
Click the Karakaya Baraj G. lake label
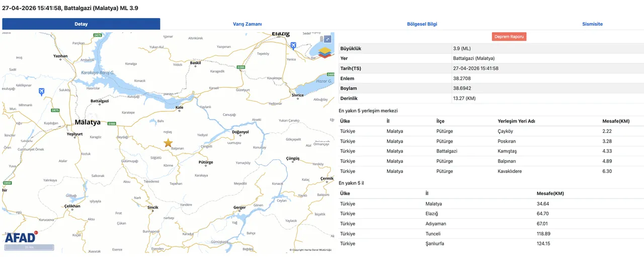coord(98,73)
